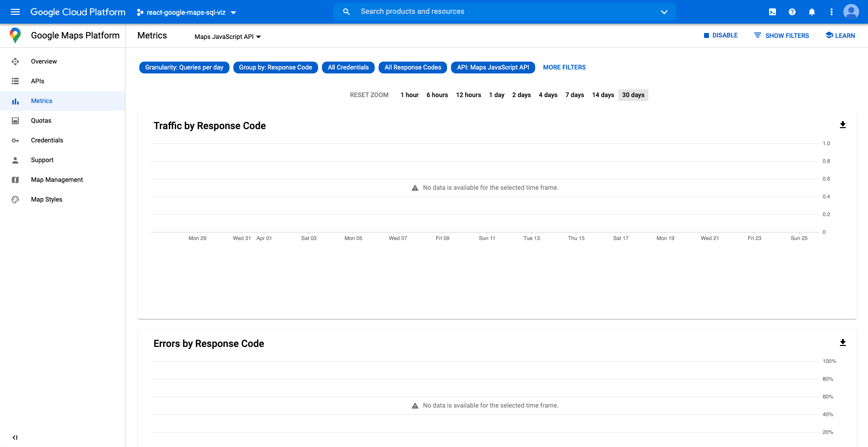Viewport: 868px width, 447px height.
Task: Open the react-google-maps-sql-viz project selector
Action: click(187, 12)
